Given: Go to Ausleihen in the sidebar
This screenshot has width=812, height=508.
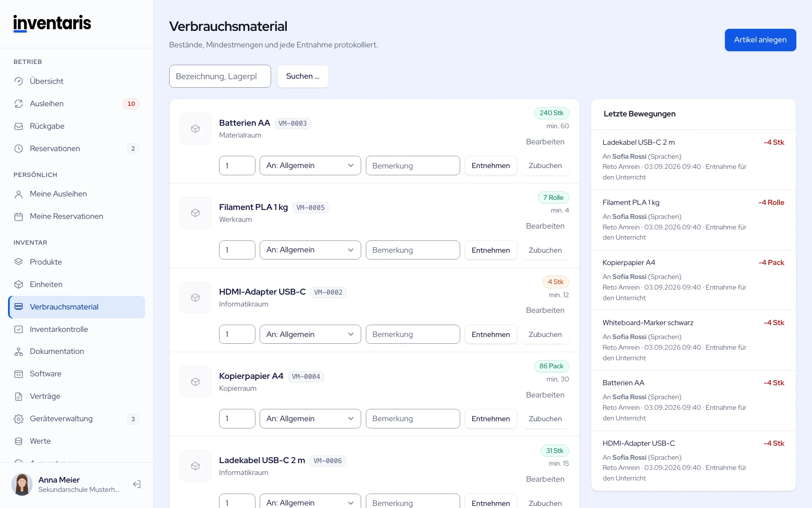Looking at the screenshot, I should (77, 104).
